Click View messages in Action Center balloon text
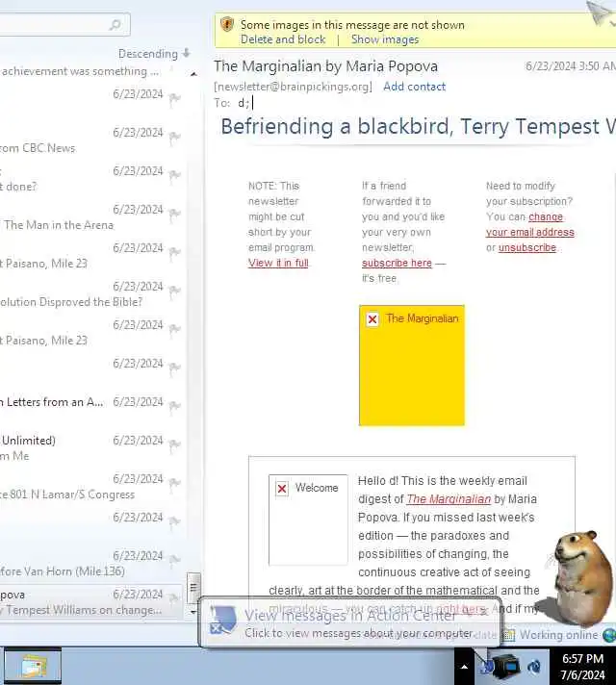 349,616
